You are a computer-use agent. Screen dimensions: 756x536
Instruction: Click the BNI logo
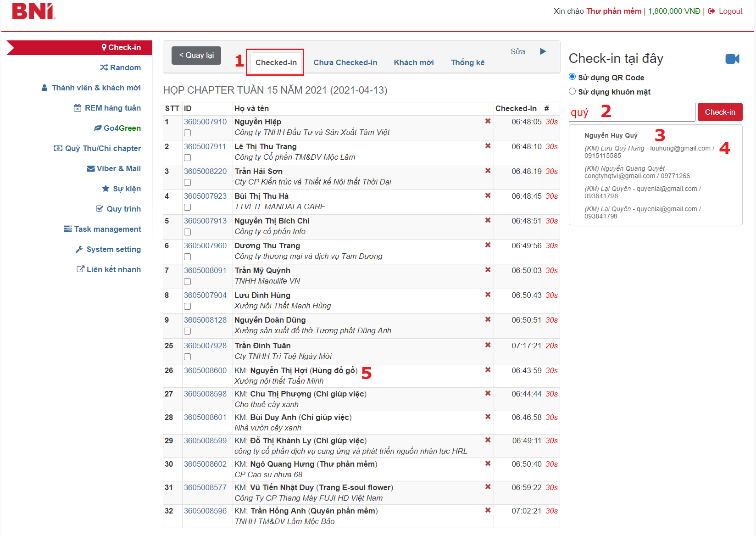pyautogui.click(x=33, y=11)
